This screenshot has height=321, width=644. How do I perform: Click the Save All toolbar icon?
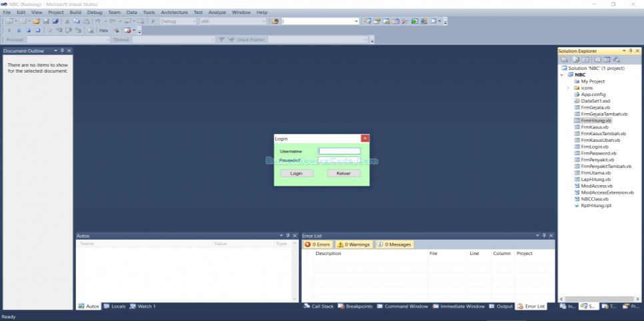pyautogui.click(x=55, y=21)
